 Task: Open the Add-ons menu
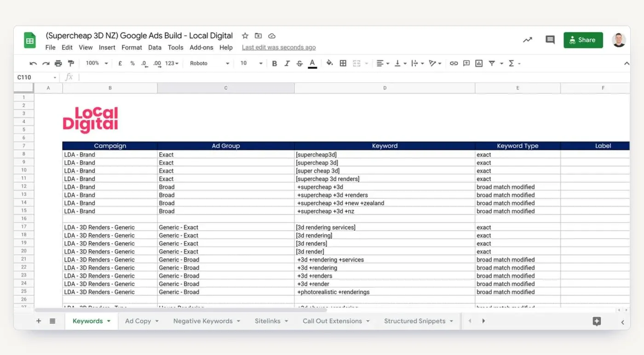201,47
